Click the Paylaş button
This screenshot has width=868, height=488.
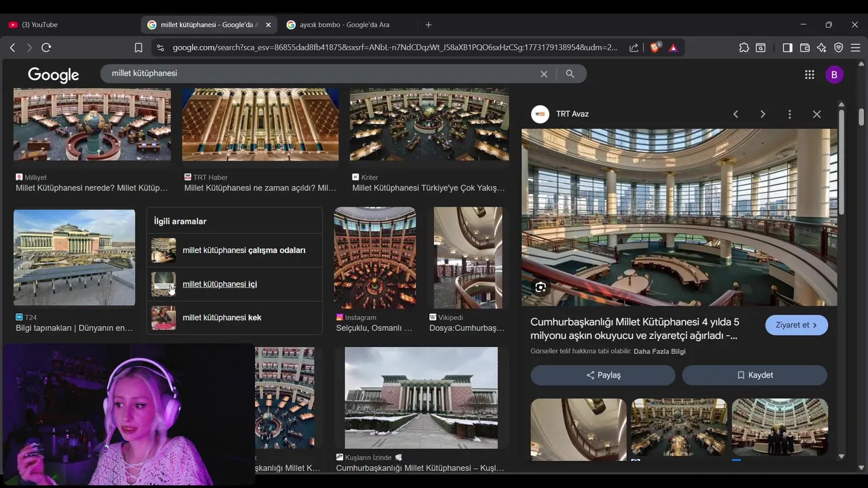pos(603,375)
